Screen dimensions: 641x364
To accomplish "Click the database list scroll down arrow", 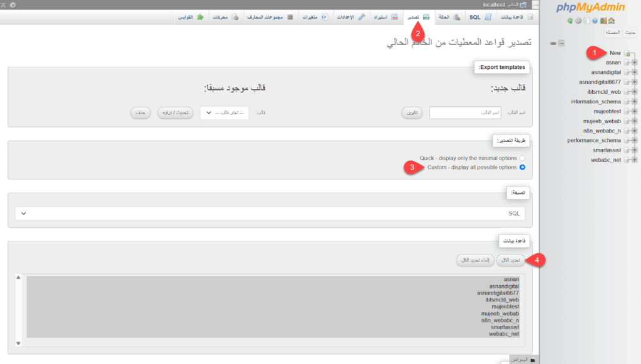I will coord(18,343).
